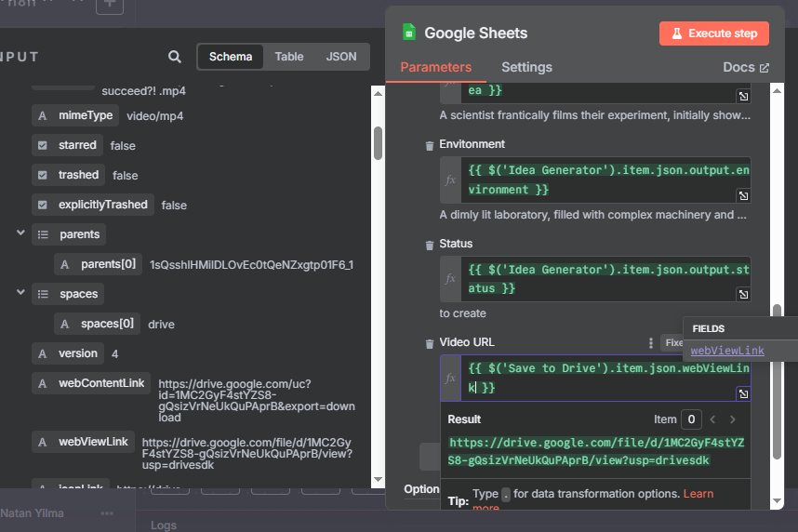Select the webViewLink schema field
Viewport: 798px width, 532px height.
(84, 442)
